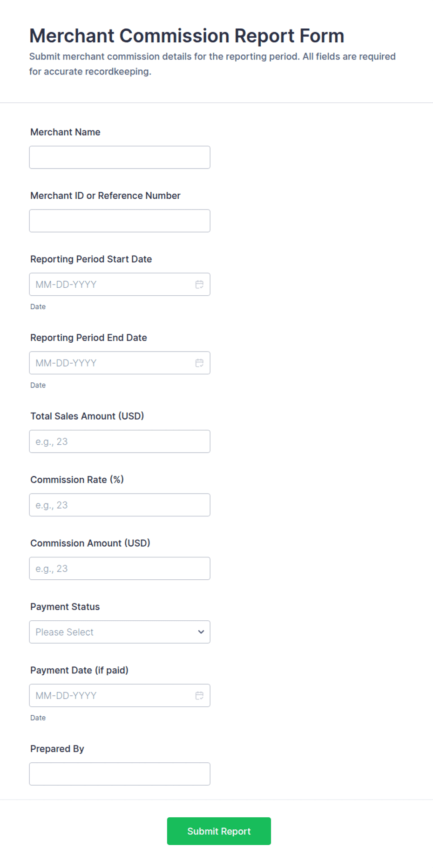
Task: Click the Merchant ID or Reference Number field
Action: click(120, 221)
